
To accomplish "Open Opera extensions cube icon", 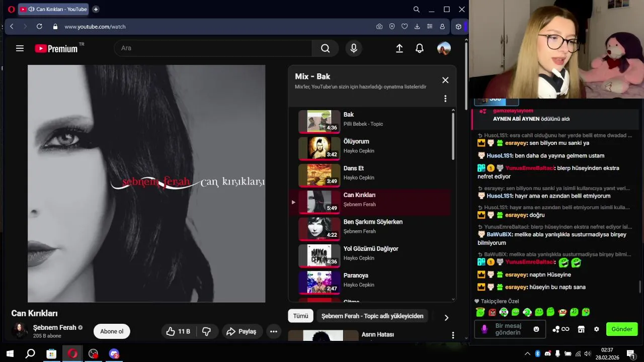I will coord(458,27).
